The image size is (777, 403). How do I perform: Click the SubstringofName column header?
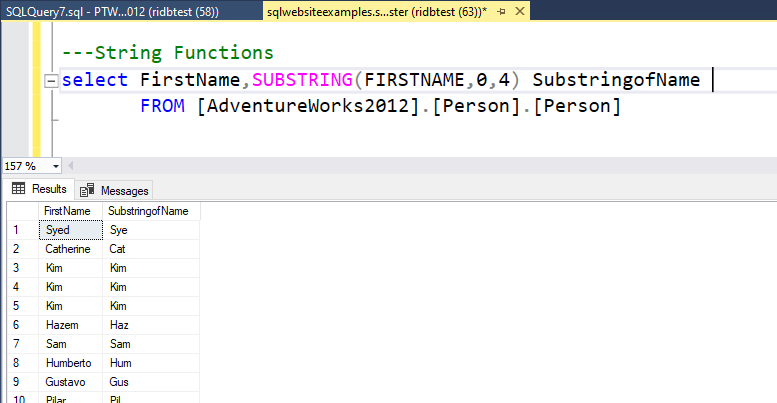tap(151, 211)
